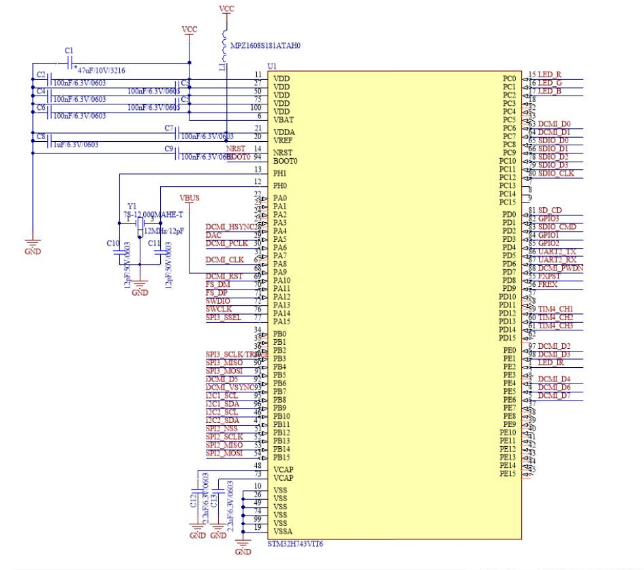The image size is (644, 570).
Task: Click the VBAT pin name
Action: point(283,120)
